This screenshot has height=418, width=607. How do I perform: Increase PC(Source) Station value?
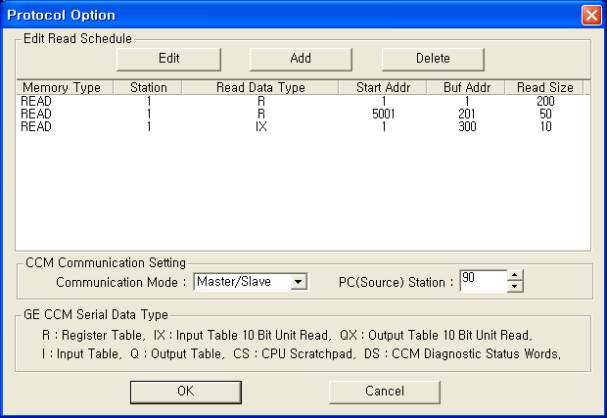516,277
